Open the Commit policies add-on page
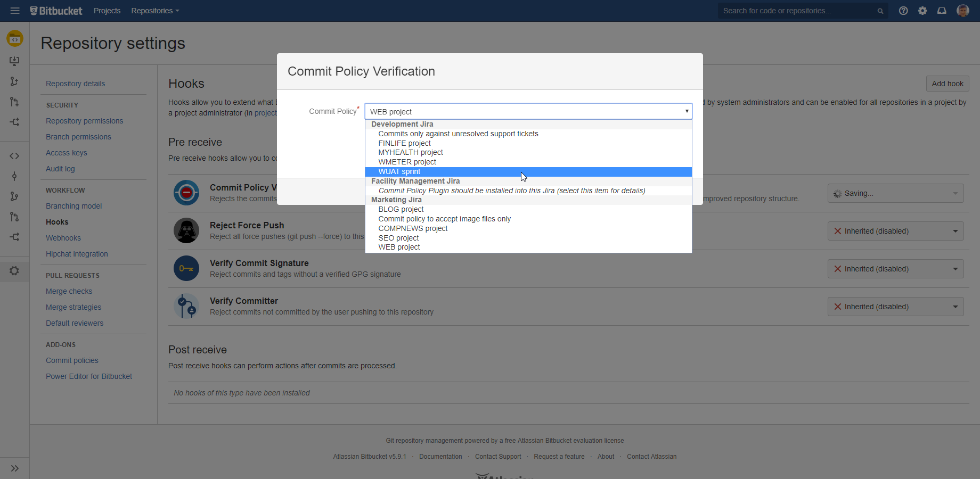980x479 pixels. 72,360
